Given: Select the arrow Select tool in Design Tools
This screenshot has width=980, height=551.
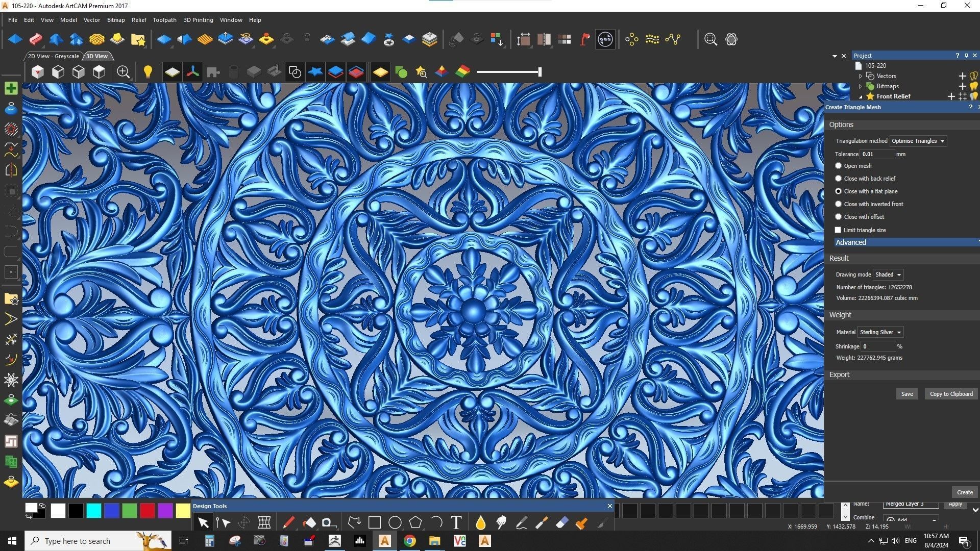Looking at the screenshot, I should [x=203, y=522].
